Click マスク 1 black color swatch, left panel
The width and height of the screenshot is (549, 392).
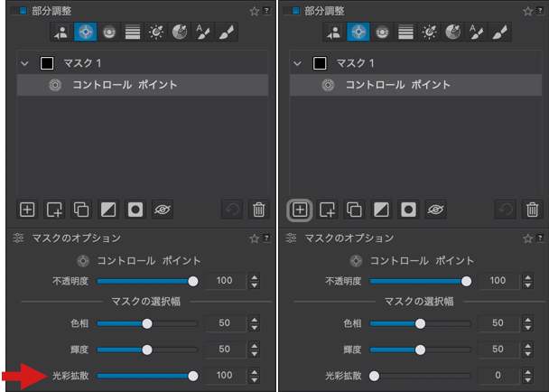tap(47, 63)
